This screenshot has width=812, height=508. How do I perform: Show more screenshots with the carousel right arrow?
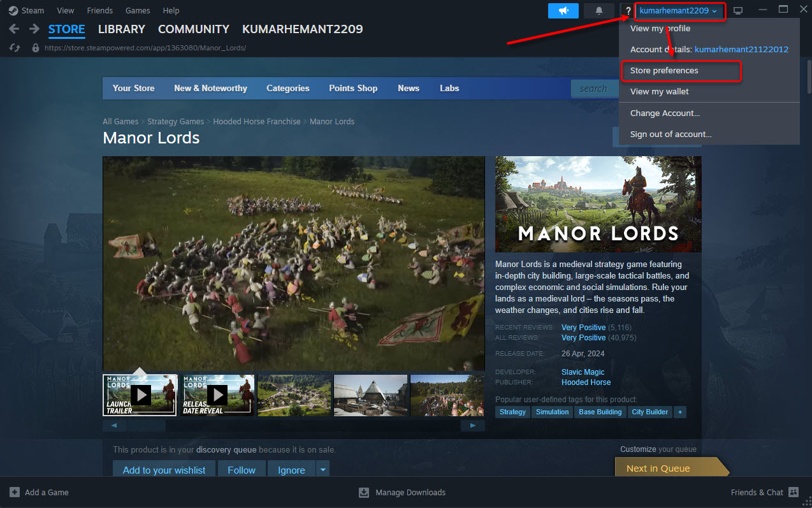(x=472, y=425)
